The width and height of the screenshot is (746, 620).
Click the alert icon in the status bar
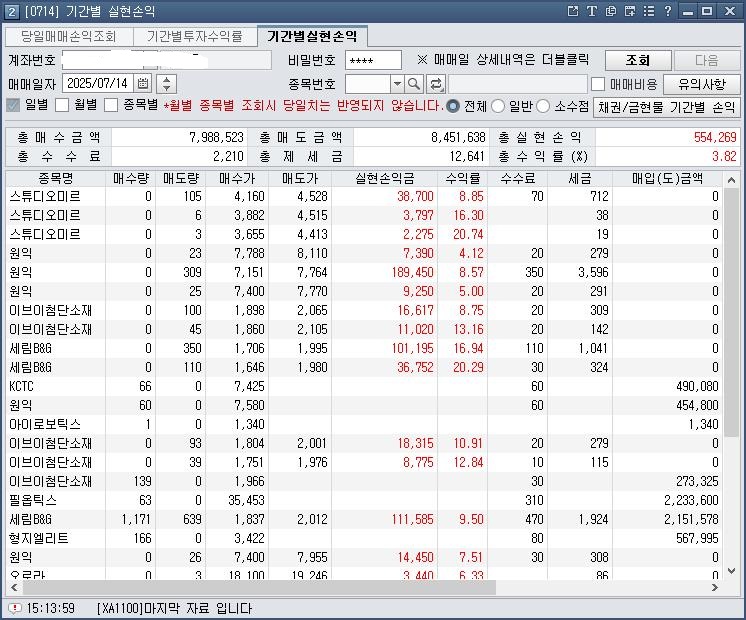(15, 608)
